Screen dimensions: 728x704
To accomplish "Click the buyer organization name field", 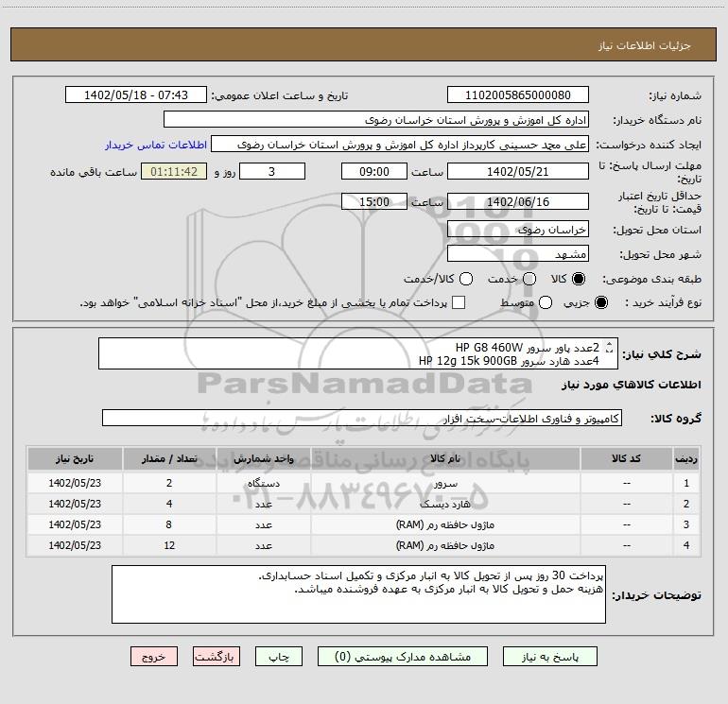I will (376, 120).
